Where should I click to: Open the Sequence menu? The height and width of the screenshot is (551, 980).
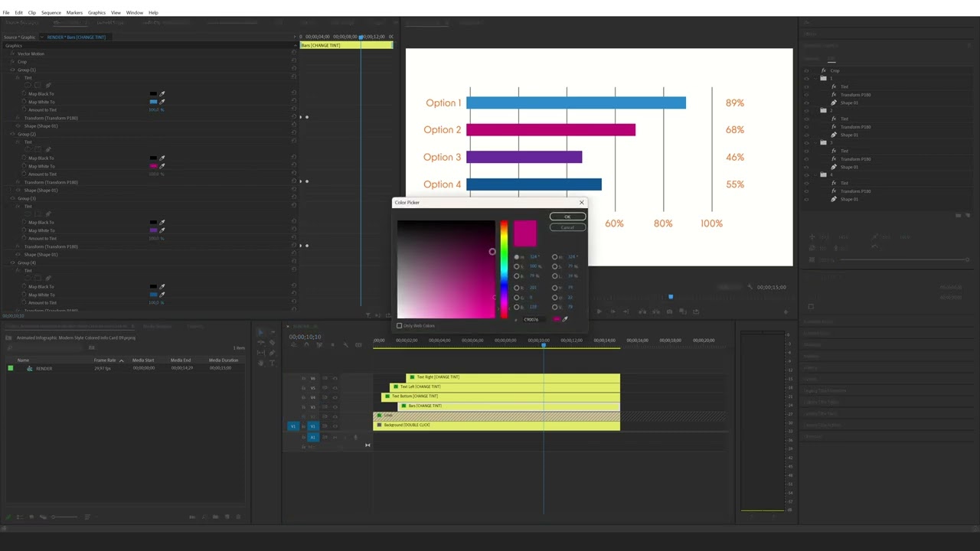[51, 12]
